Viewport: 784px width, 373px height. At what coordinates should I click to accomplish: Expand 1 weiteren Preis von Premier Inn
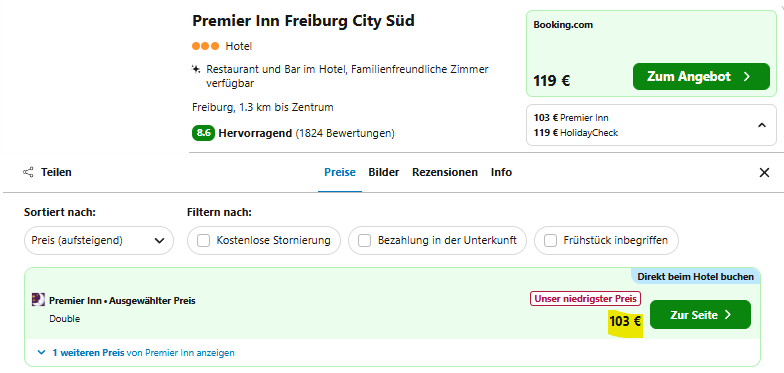tap(136, 352)
